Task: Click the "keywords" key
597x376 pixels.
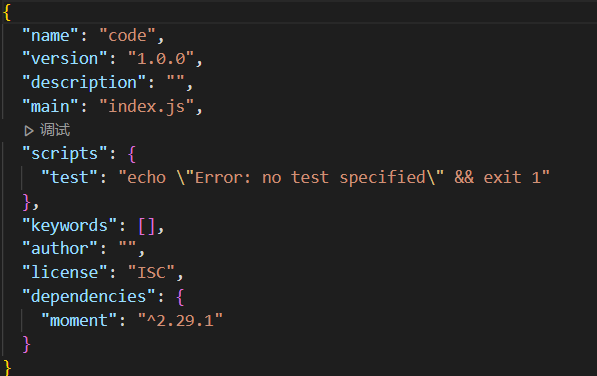Action: [x=69, y=225]
